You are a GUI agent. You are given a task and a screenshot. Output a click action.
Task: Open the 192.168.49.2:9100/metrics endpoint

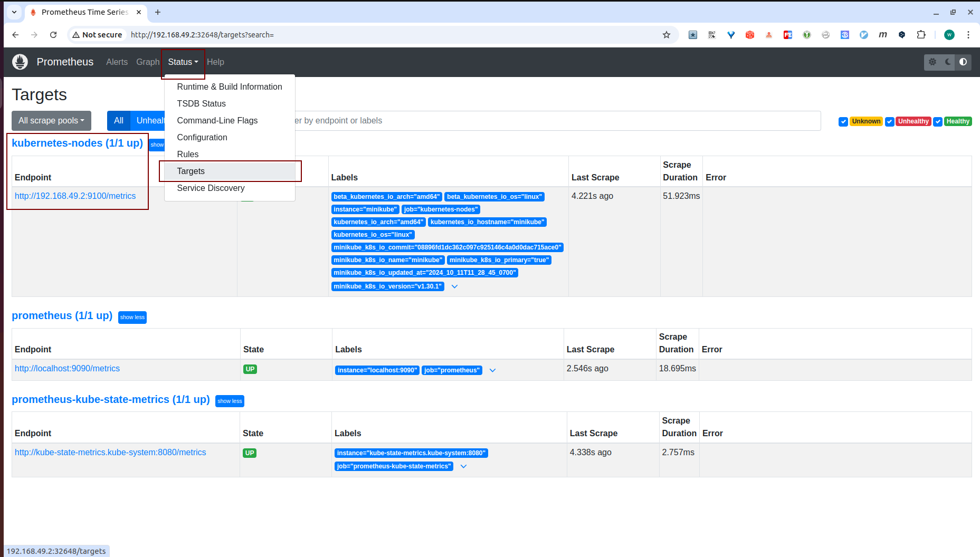[x=75, y=196]
